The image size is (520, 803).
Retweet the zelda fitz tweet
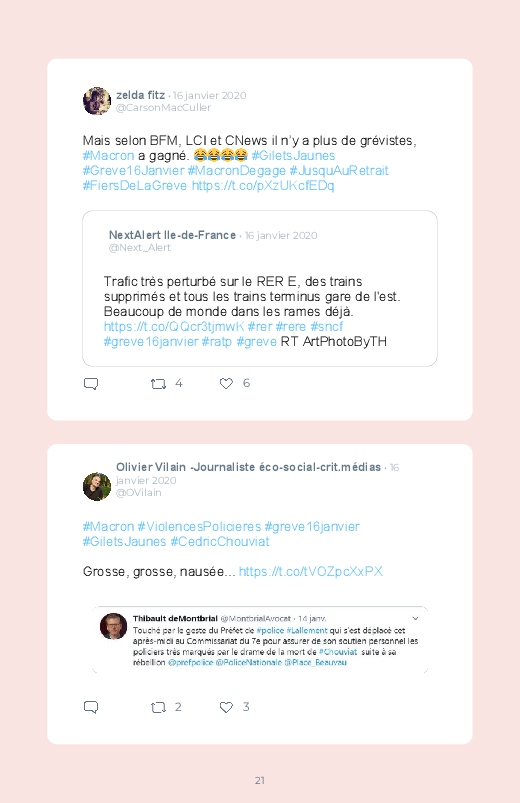pyautogui.click(x=158, y=384)
